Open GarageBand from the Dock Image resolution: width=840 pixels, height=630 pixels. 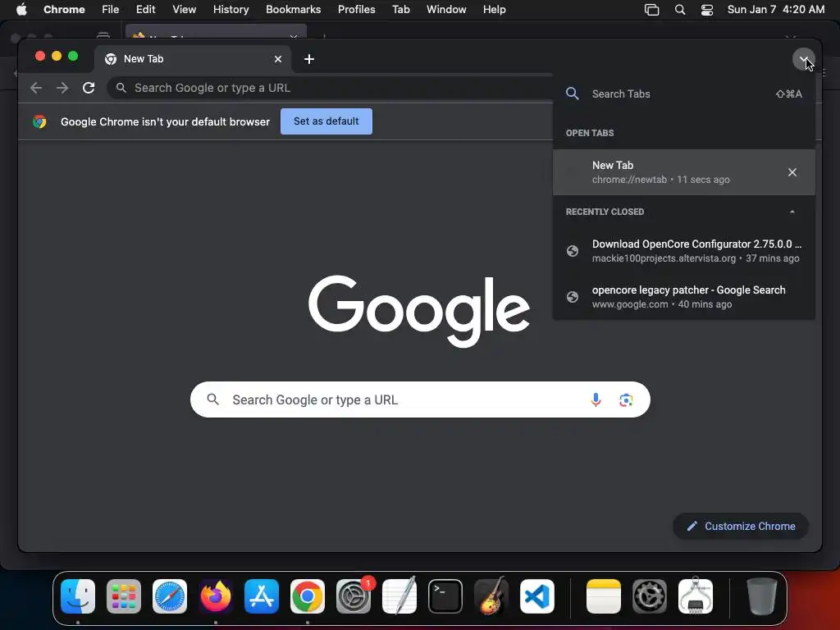[491, 596]
